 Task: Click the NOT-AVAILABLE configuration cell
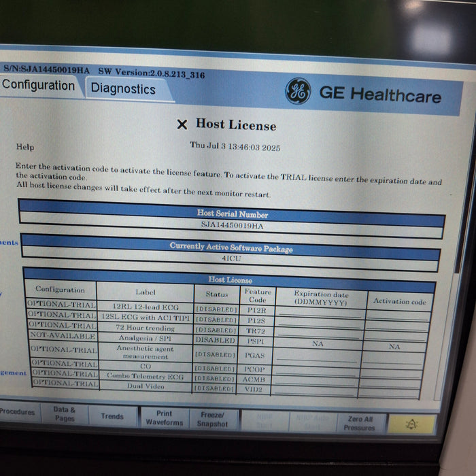coord(63,336)
